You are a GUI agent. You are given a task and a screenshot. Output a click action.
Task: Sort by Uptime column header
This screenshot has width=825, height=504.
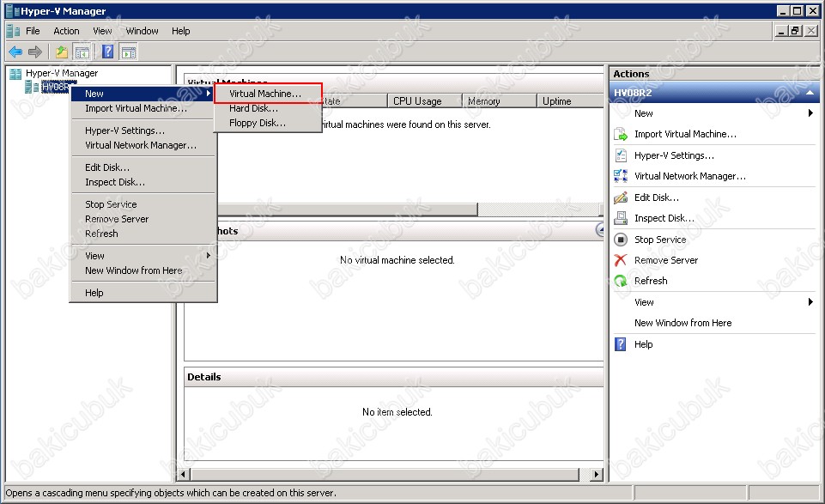[x=570, y=101]
